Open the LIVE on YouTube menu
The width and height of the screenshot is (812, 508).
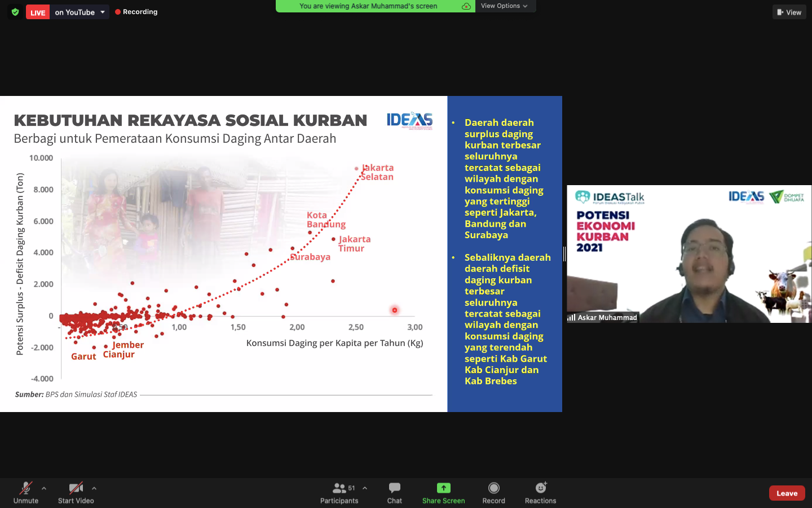click(x=103, y=12)
